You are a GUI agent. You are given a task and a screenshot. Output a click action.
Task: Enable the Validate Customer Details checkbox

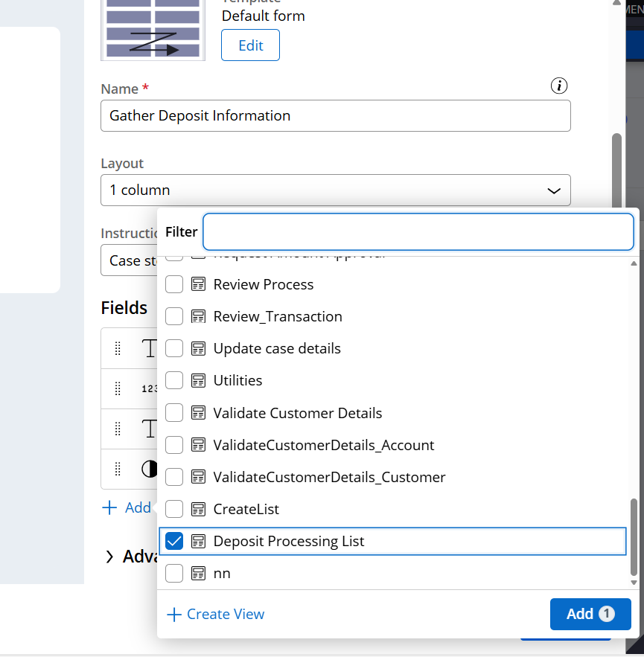click(174, 413)
